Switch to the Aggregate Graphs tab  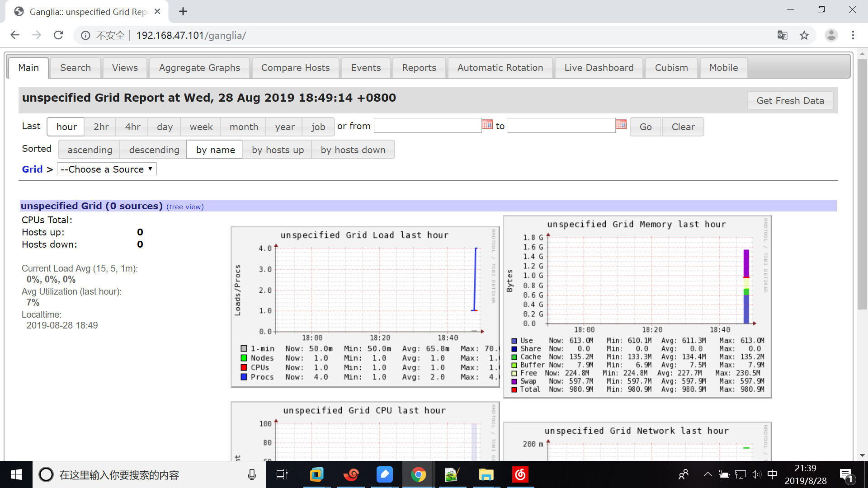coord(199,68)
